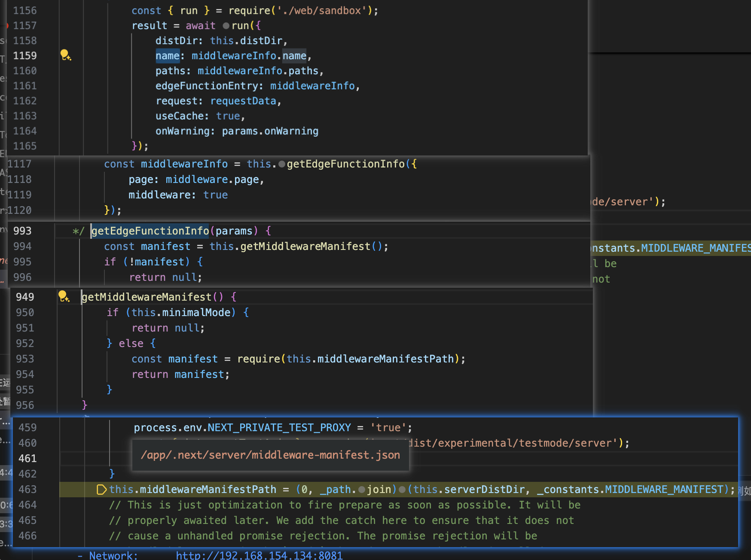
Task: Click 'useCache: true' on line 1163
Action: coord(198,116)
